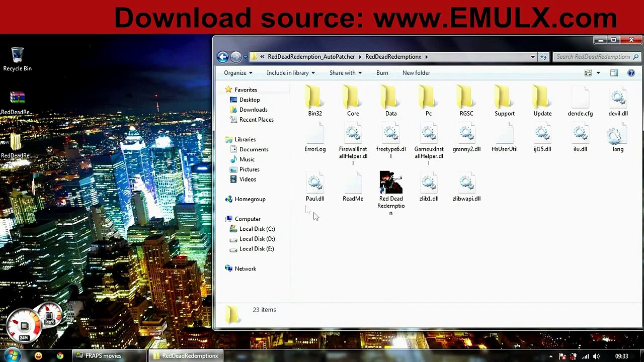The image size is (644, 362).
Task: Select the Paul.dll file
Action: coord(315,187)
